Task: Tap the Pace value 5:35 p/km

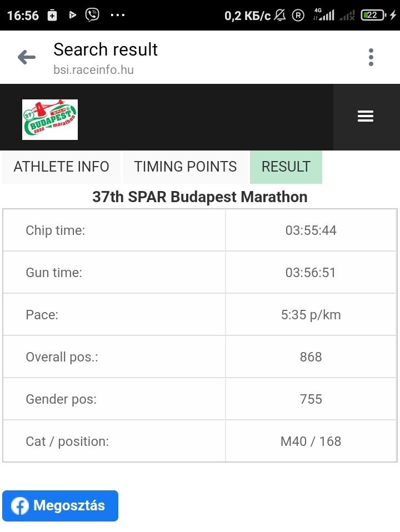Action: click(311, 315)
